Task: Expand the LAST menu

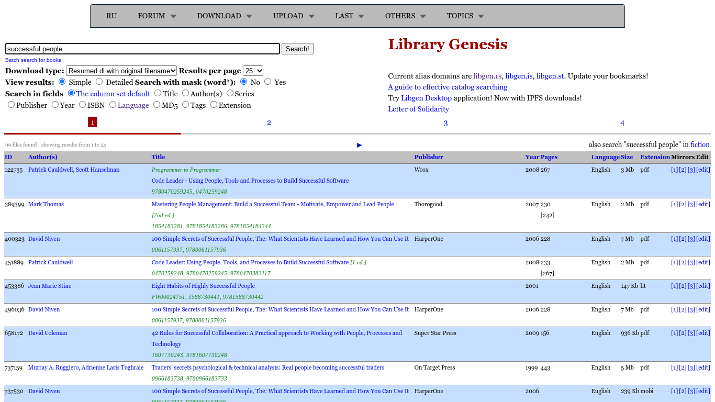Action: pyautogui.click(x=349, y=16)
